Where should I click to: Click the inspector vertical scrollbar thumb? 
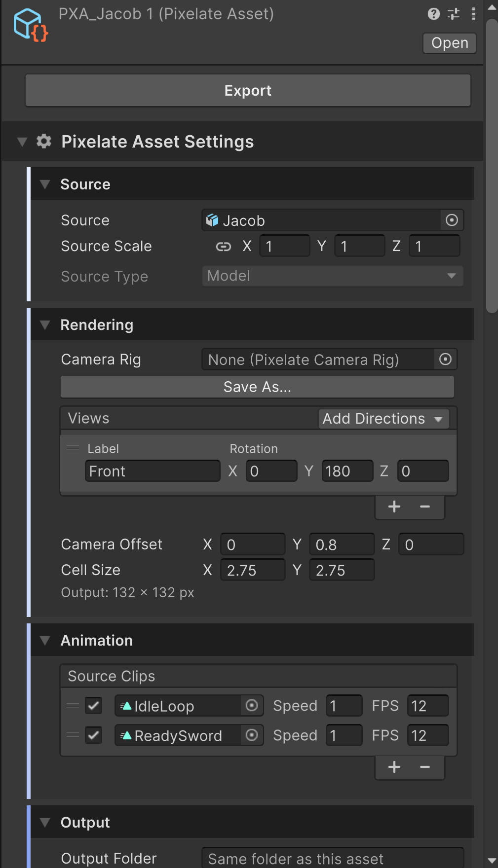pyautogui.click(x=492, y=166)
